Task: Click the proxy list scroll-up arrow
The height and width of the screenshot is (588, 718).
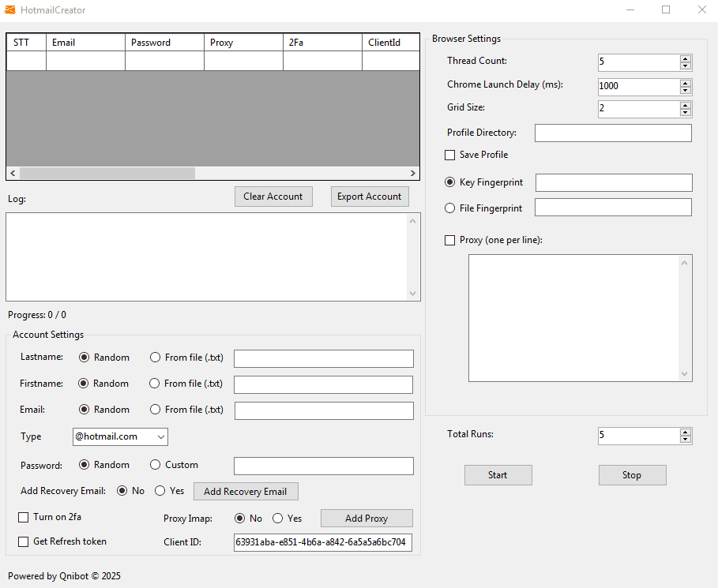Action: 684,263
